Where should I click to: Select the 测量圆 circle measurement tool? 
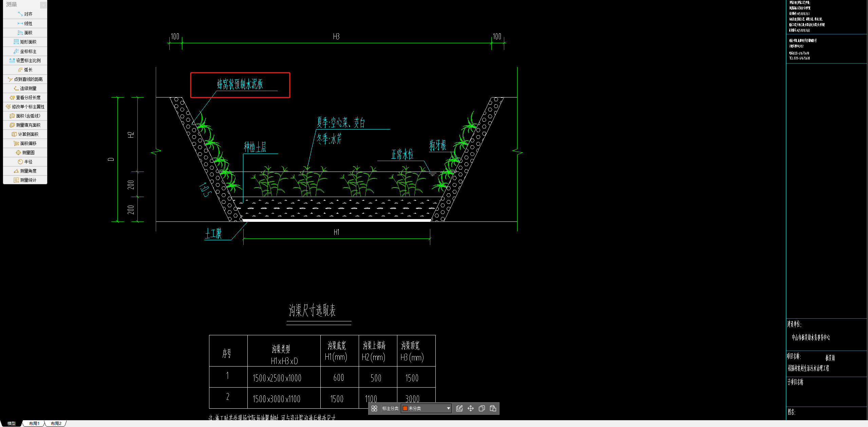point(25,153)
